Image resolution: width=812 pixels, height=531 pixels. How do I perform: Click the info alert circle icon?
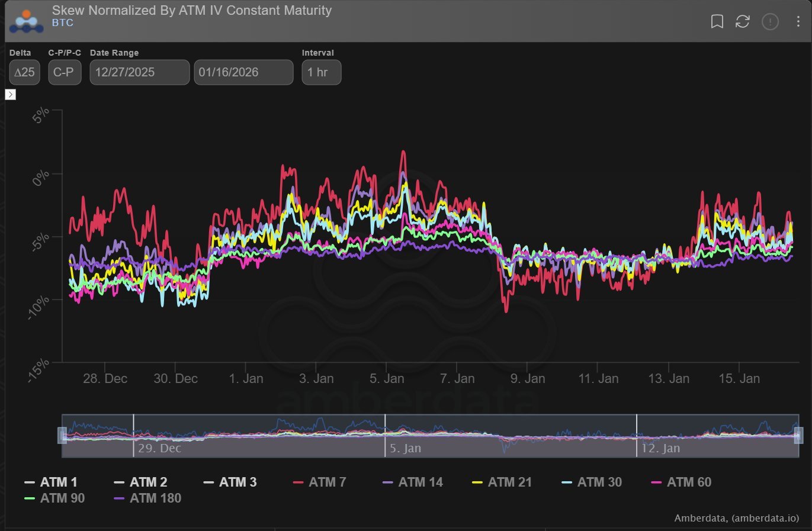click(770, 22)
